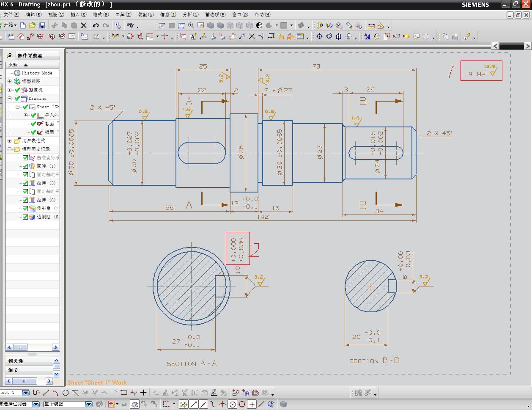The image size is (532, 410).
Task: Click the Center Mark crosshair icon
Action: point(319,37)
